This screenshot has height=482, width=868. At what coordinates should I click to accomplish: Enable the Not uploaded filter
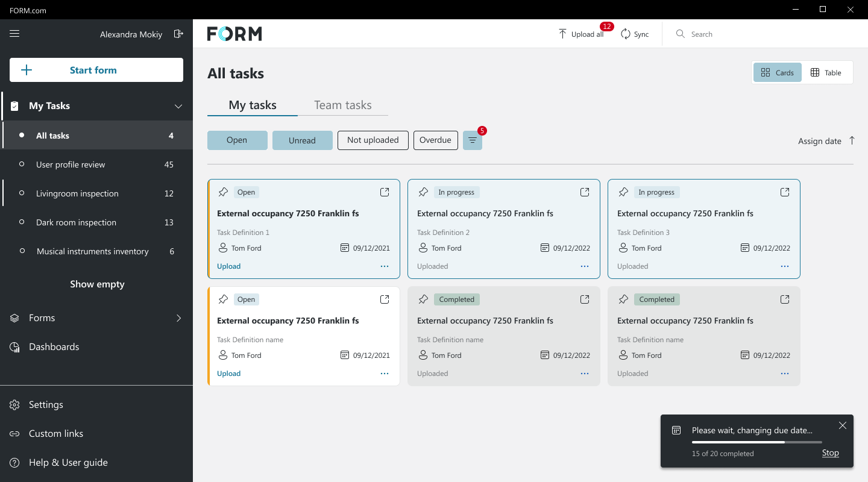[x=373, y=140]
